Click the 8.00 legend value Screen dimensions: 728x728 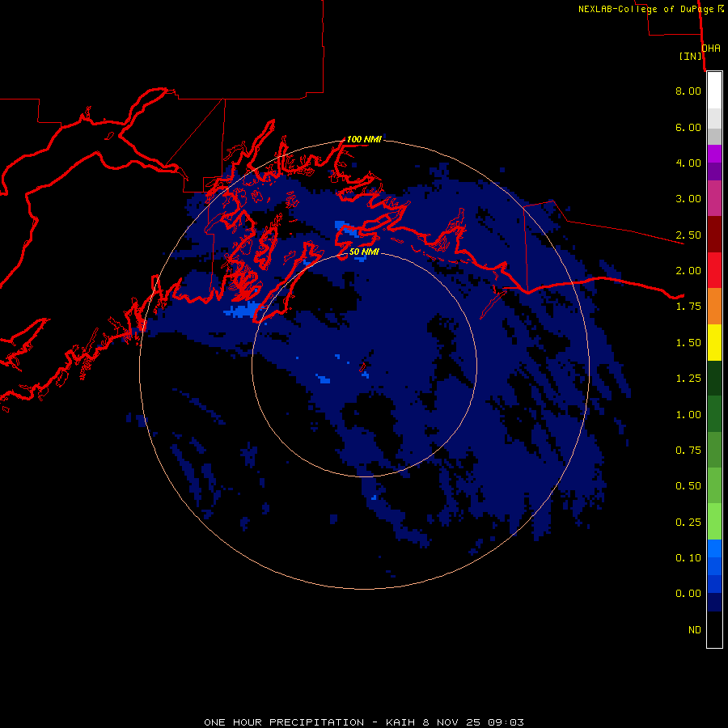click(x=688, y=91)
